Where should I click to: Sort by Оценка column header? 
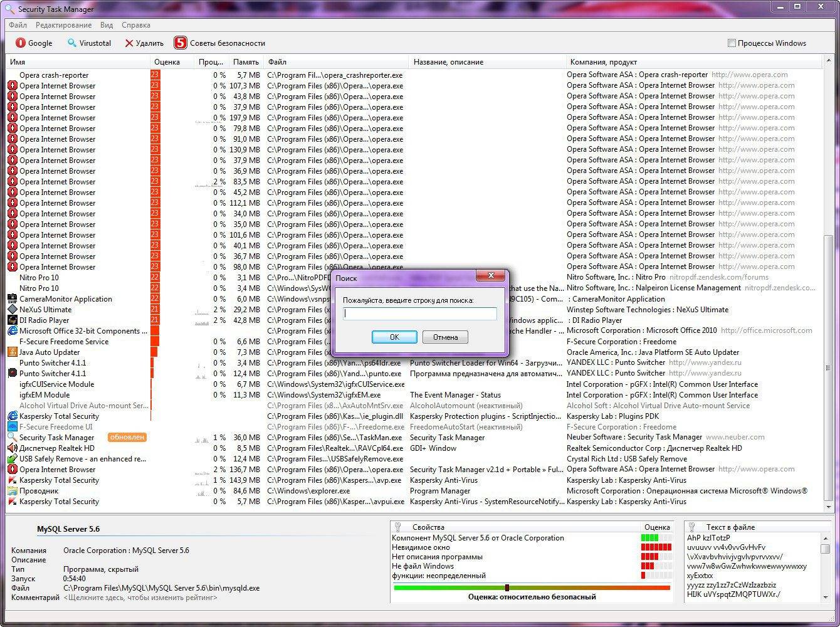click(x=172, y=62)
